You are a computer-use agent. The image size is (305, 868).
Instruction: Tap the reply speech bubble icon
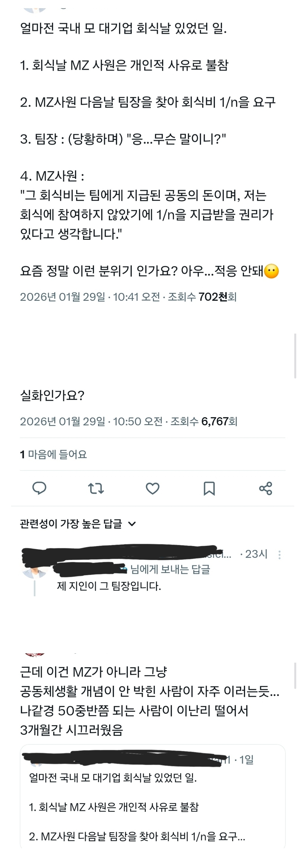39,488
